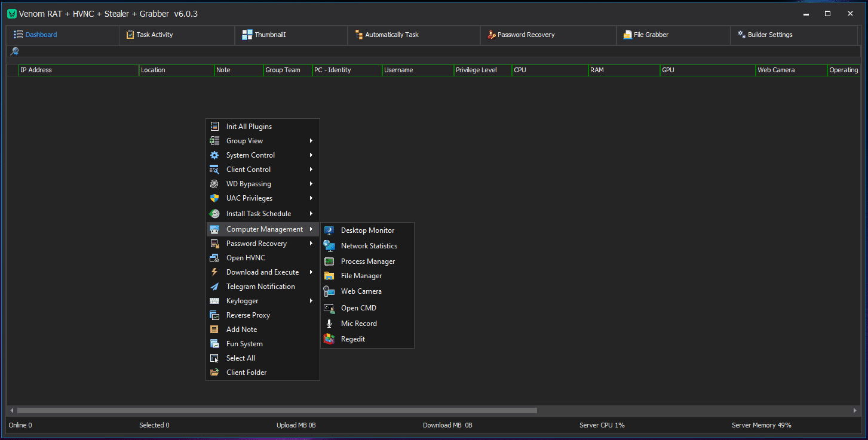Expand the Client Control submenu arrow
The height and width of the screenshot is (440, 868).
pyautogui.click(x=311, y=170)
